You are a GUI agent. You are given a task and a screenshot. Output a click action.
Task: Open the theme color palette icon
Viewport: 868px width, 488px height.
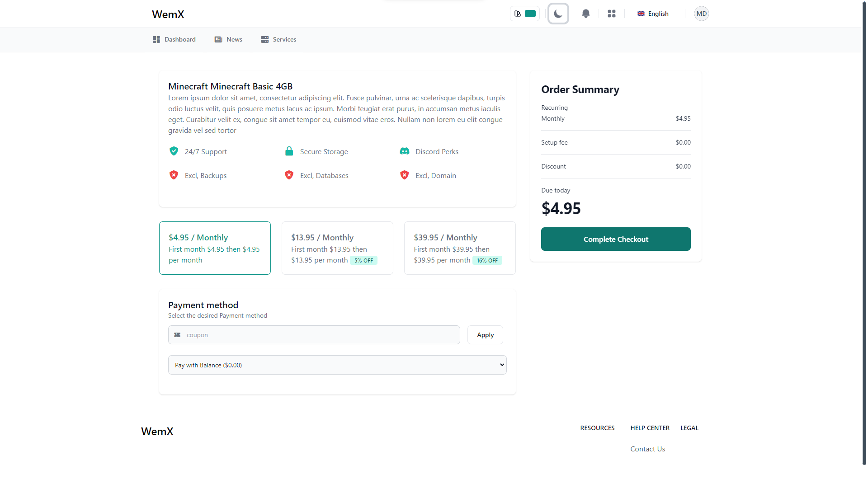click(518, 14)
